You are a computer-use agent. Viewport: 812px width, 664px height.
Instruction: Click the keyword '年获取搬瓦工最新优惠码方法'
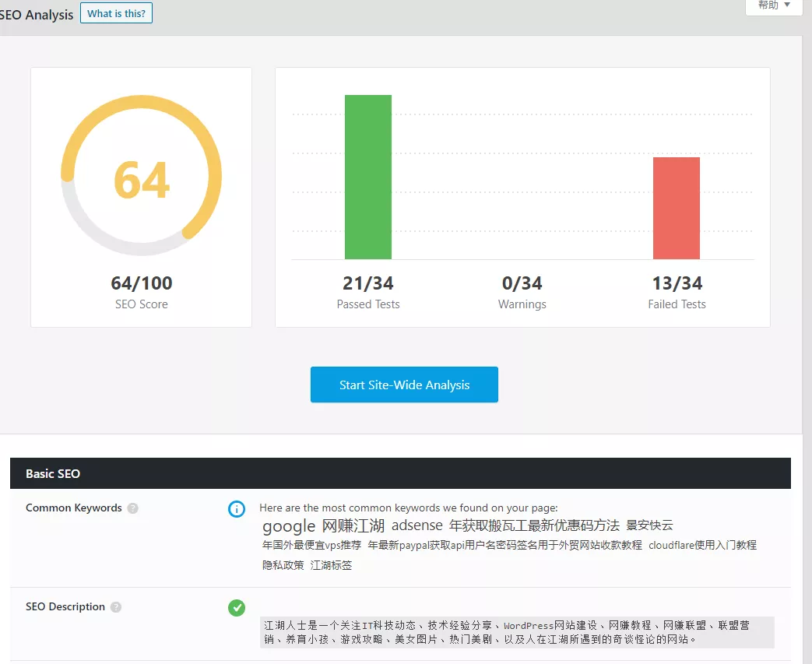pyautogui.click(x=534, y=525)
